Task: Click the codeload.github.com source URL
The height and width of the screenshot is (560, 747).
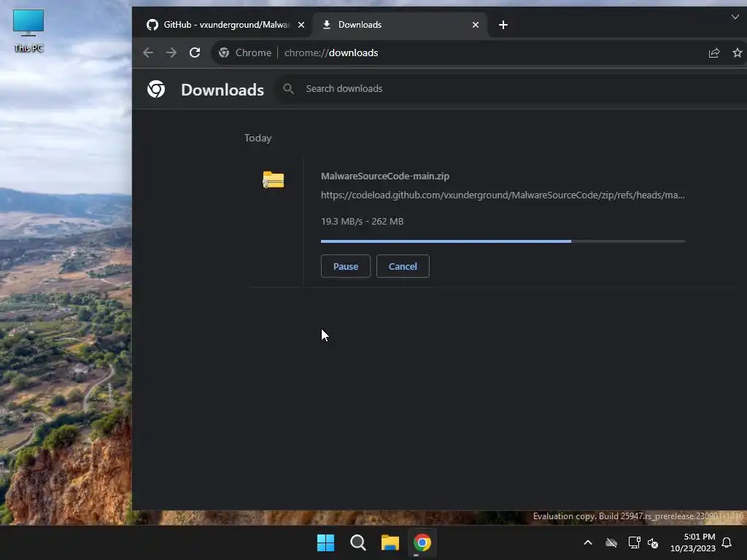Action: pos(503,195)
